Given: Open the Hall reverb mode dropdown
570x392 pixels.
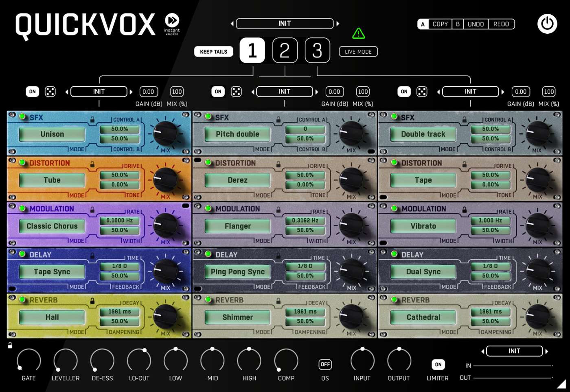Looking at the screenshot, I should tap(52, 317).
